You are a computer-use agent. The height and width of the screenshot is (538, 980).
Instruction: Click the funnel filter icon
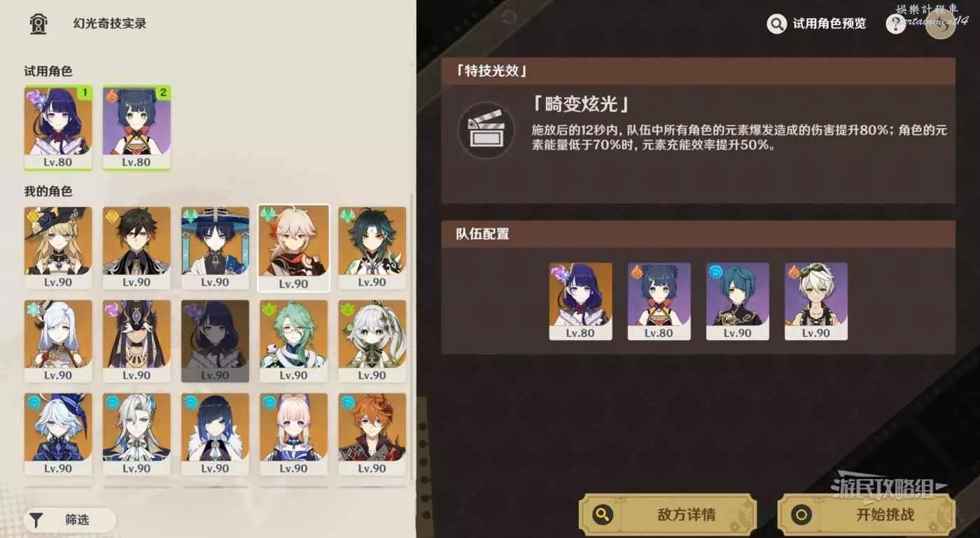tap(36, 520)
